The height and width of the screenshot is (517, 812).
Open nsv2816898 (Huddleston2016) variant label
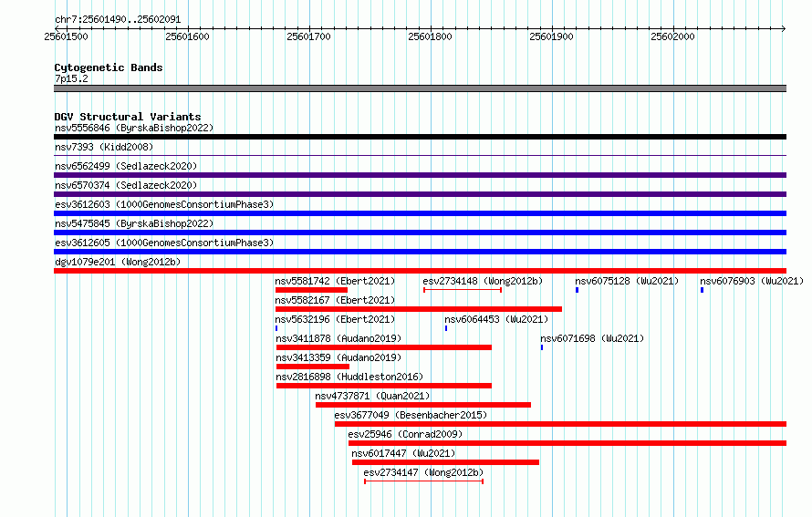349,377
